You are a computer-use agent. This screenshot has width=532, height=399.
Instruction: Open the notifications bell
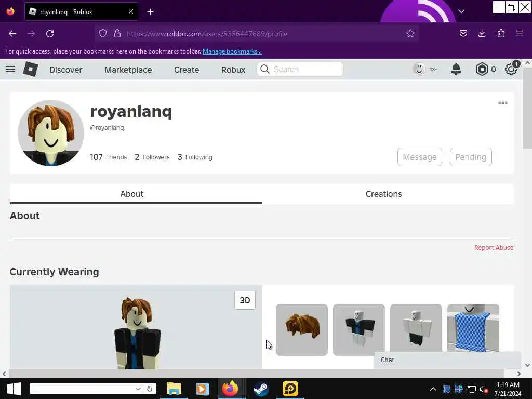tap(456, 69)
